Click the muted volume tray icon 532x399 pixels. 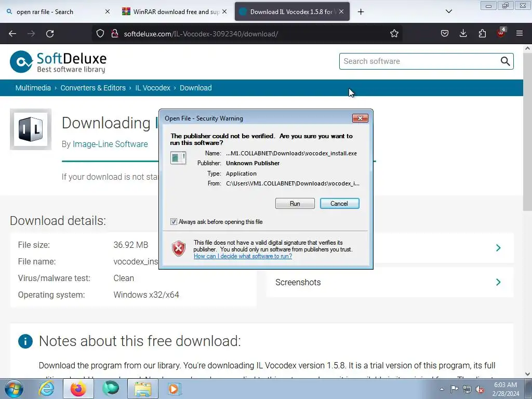[480, 390]
